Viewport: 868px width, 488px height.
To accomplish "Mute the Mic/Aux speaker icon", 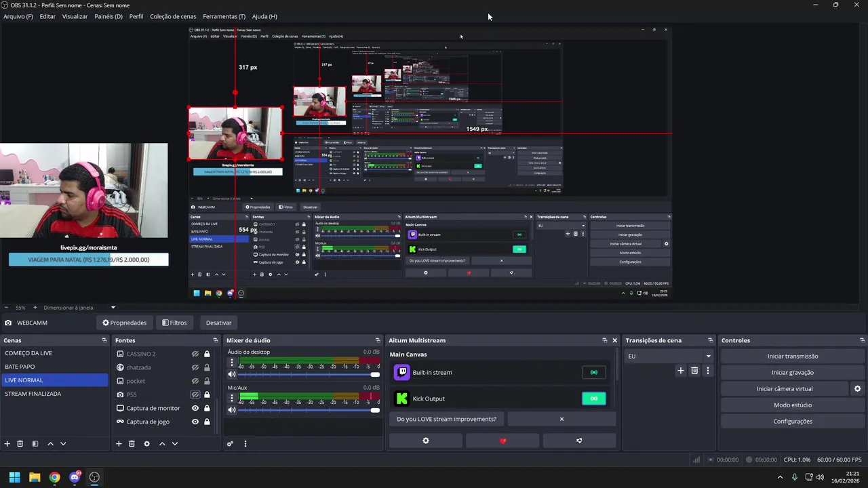I will click(x=232, y=409).
